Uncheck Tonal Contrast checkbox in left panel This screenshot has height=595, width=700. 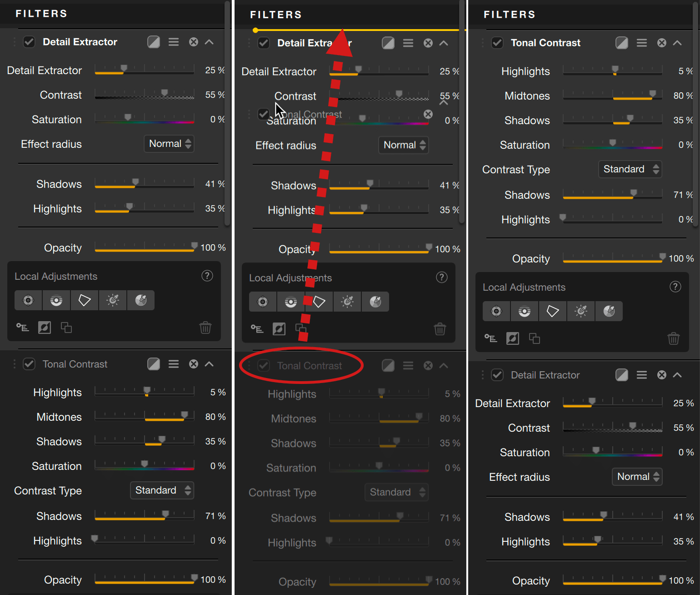tap(29, 364)
